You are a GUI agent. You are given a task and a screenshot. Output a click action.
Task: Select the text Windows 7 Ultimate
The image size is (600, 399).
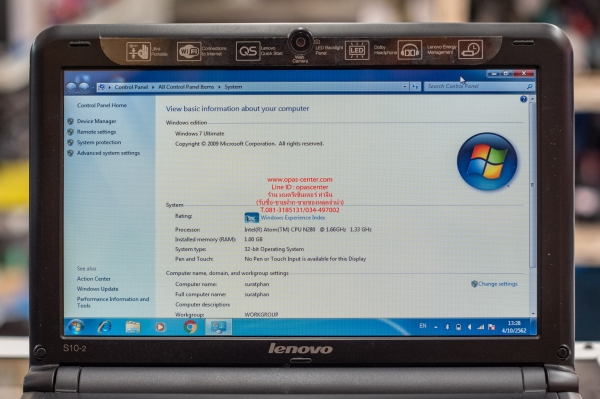[x=199, y=134]
